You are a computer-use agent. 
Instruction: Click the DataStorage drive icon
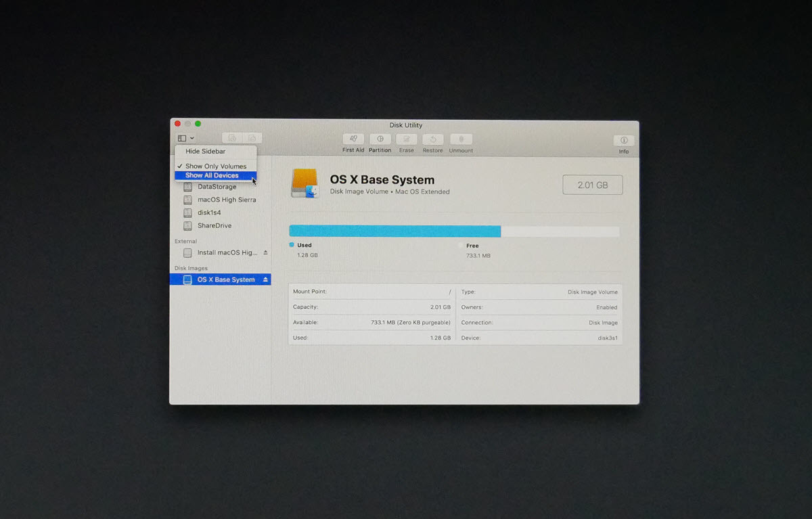187,187
